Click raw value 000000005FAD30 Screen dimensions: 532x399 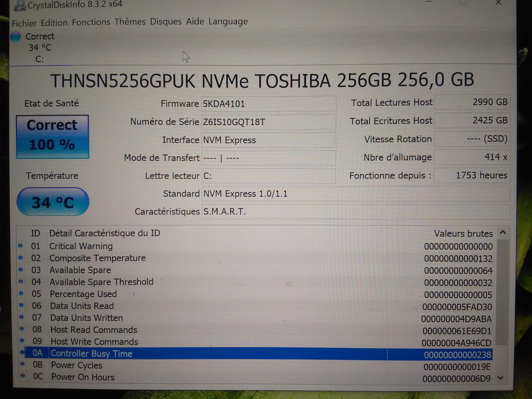[x=457, y=307]
